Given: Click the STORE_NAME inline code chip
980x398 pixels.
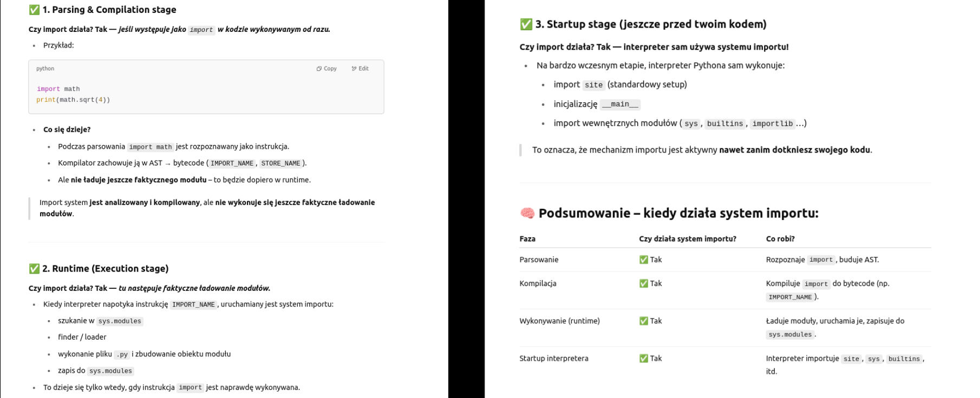Looking at the screenshot, I should pos(280,163).
